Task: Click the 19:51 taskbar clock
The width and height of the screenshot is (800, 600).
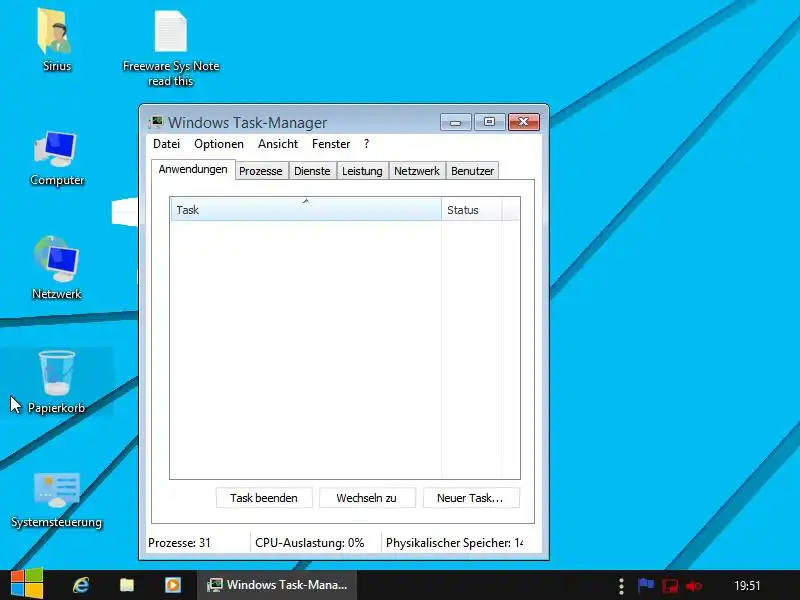Action: click(x=747, y=586)
